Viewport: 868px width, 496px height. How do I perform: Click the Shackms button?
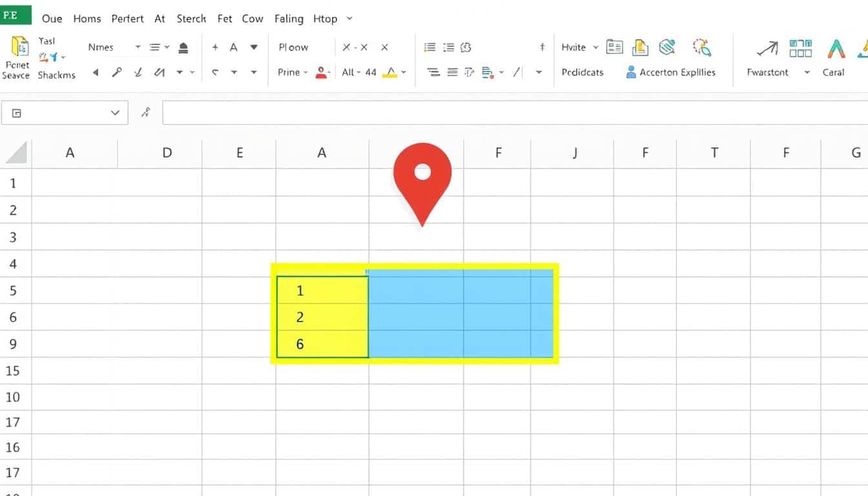56,75
